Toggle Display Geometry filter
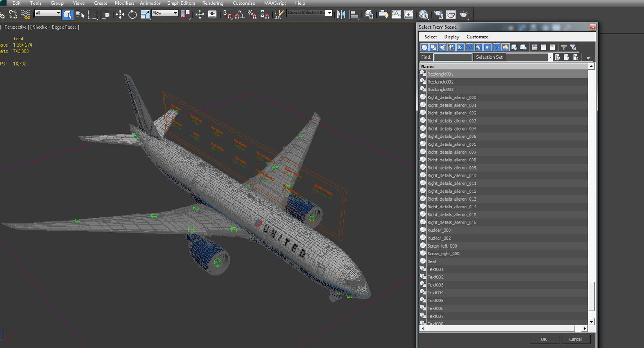 tap(424, 47)
